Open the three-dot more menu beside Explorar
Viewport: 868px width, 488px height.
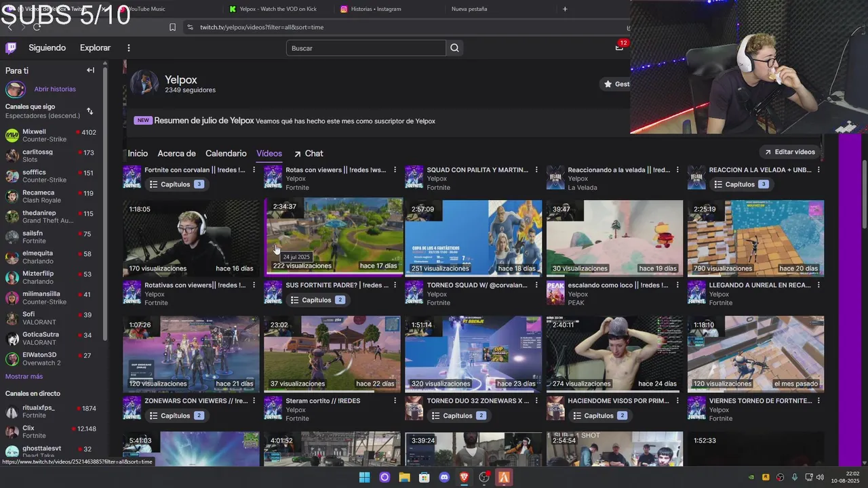(128, 47)
